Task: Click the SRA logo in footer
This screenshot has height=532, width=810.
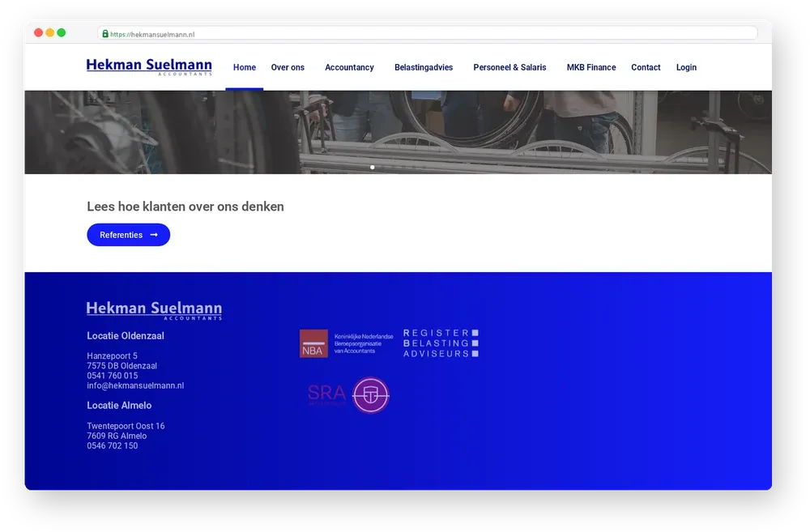Action: tap(326, 394)
